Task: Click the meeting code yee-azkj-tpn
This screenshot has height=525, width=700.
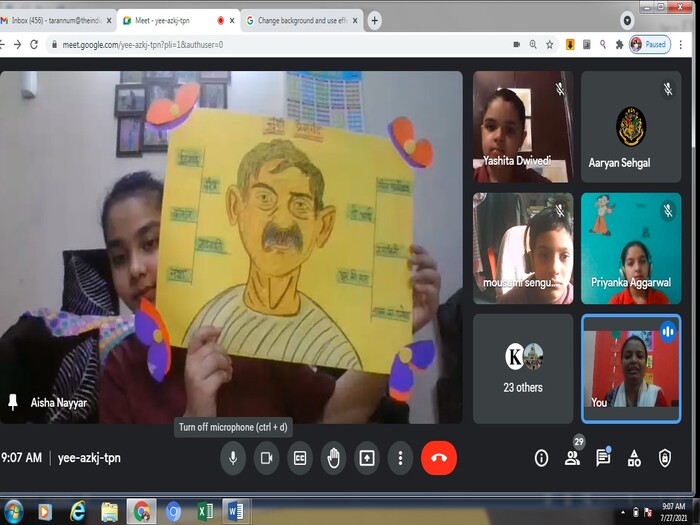Action: (x=89, y=458)
